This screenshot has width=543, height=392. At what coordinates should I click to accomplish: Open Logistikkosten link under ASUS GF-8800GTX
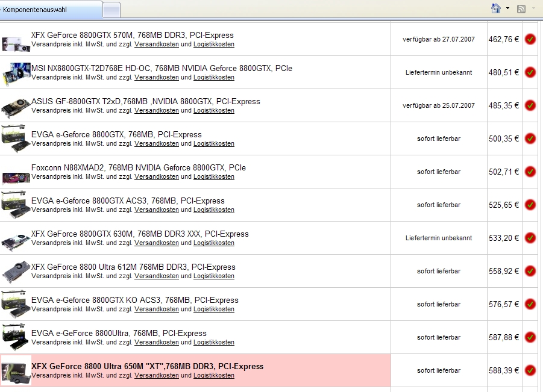(x=214, y=110)
